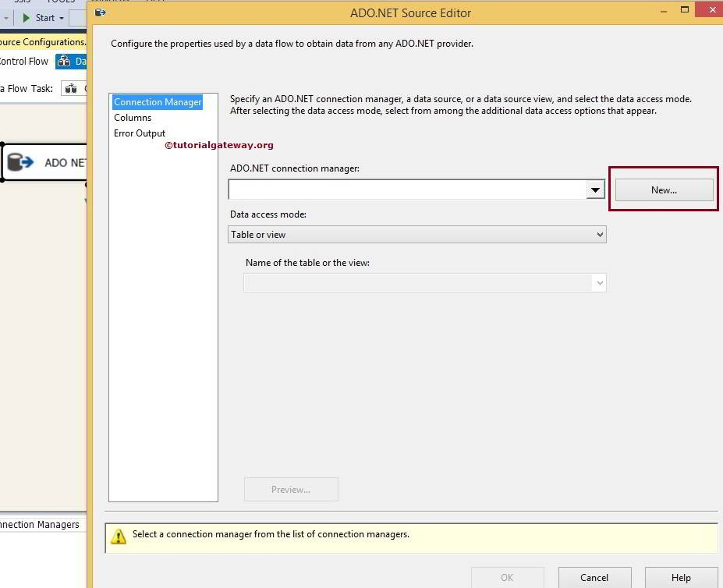
Task: Switch to the Control Flow tab
Action: click(x=23, y=62)
